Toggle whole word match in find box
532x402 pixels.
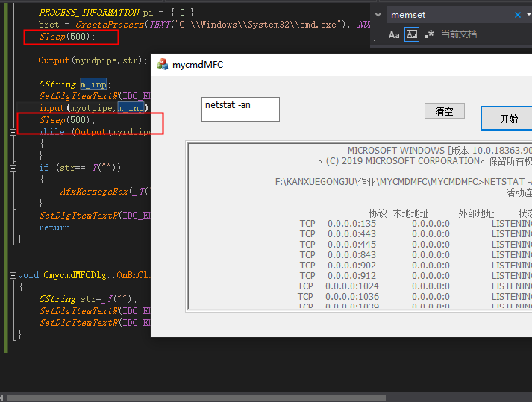point(412,34)
